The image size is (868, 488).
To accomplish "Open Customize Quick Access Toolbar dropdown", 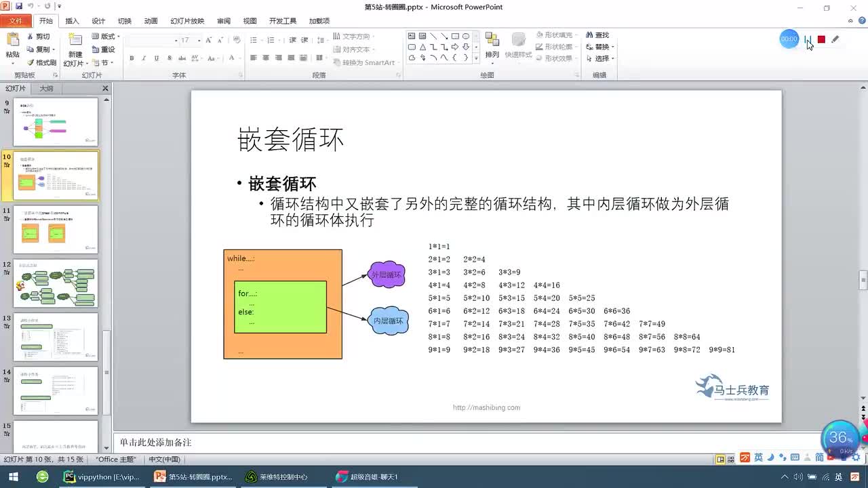I will [60, 6].
